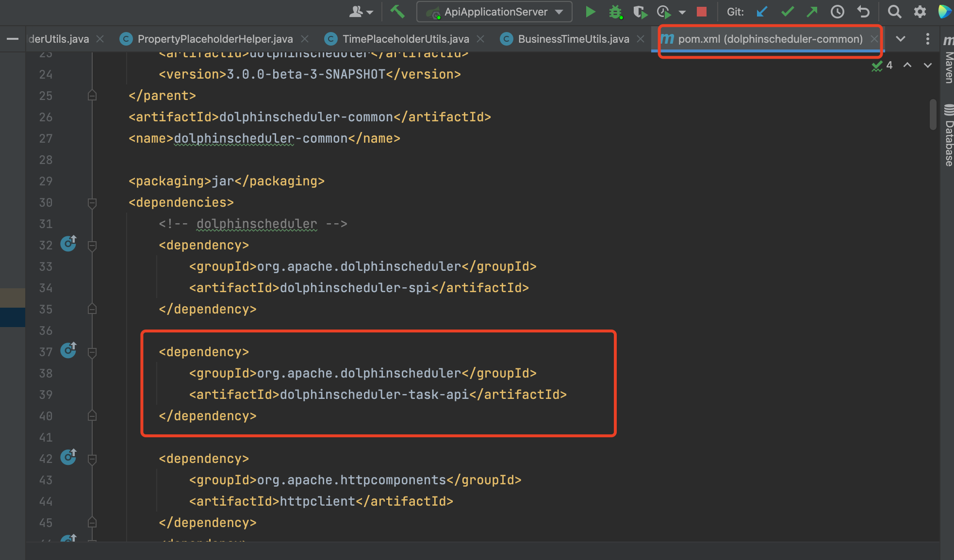Collapse the left tool window with minus icon

point(13,39)
